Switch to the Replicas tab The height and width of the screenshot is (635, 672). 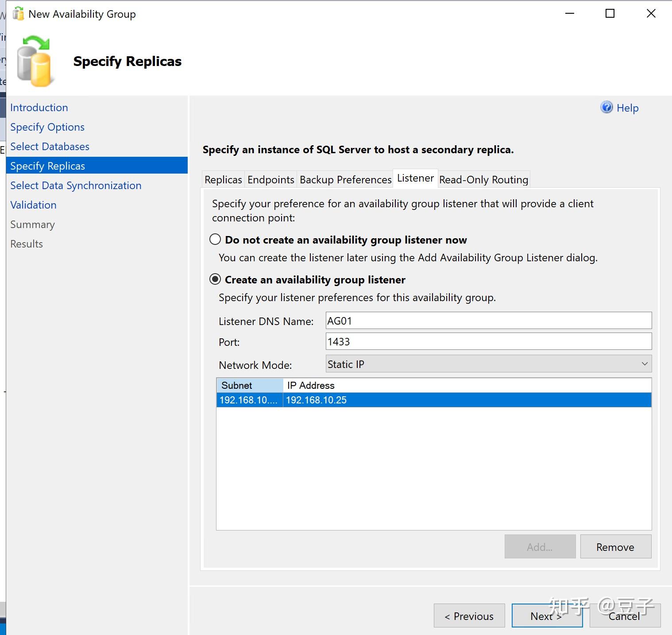coord(223,179)
